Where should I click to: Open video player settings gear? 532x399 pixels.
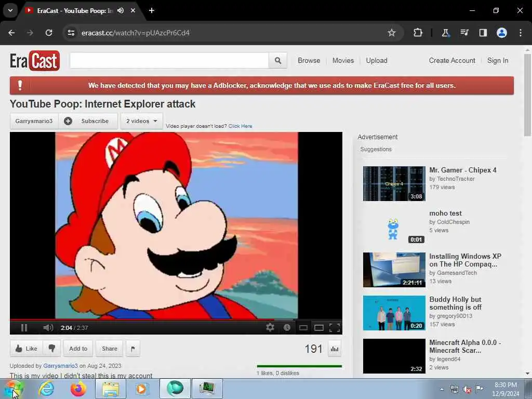270,327
